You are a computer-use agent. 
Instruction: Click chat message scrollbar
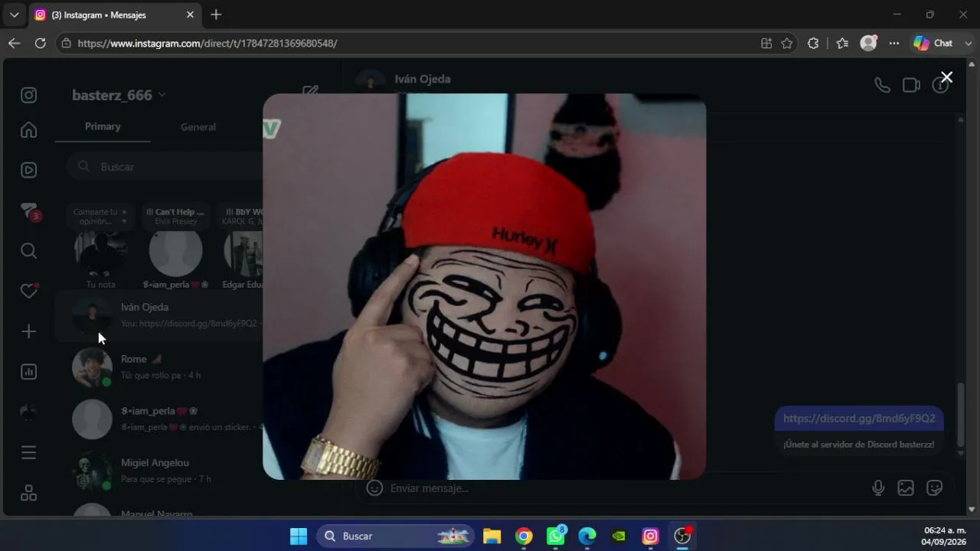coord(962,415)
